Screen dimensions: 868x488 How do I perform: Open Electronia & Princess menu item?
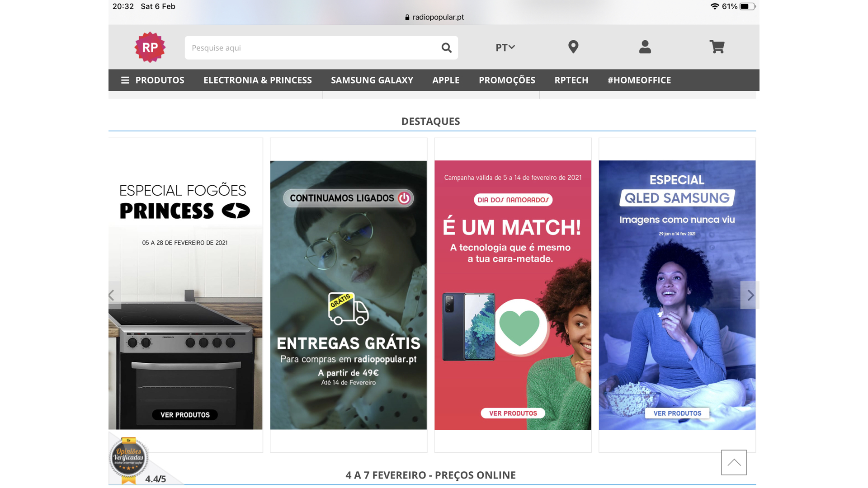pos(258,80)
